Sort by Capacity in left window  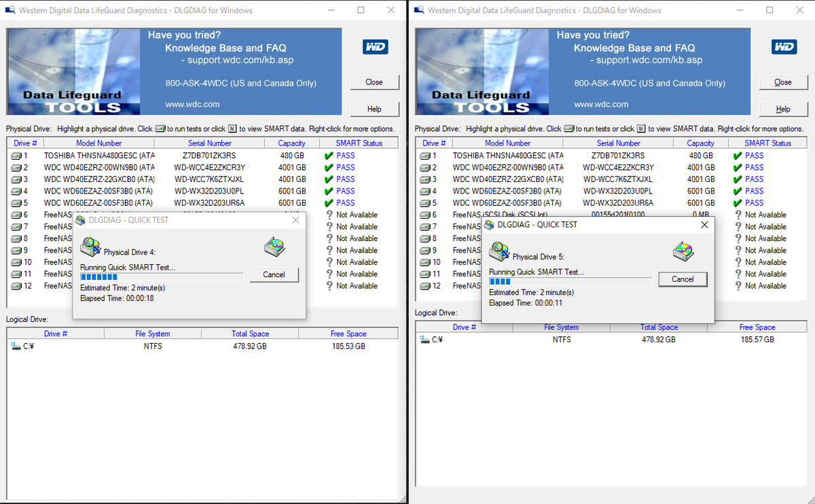click(x=291, y=143)
